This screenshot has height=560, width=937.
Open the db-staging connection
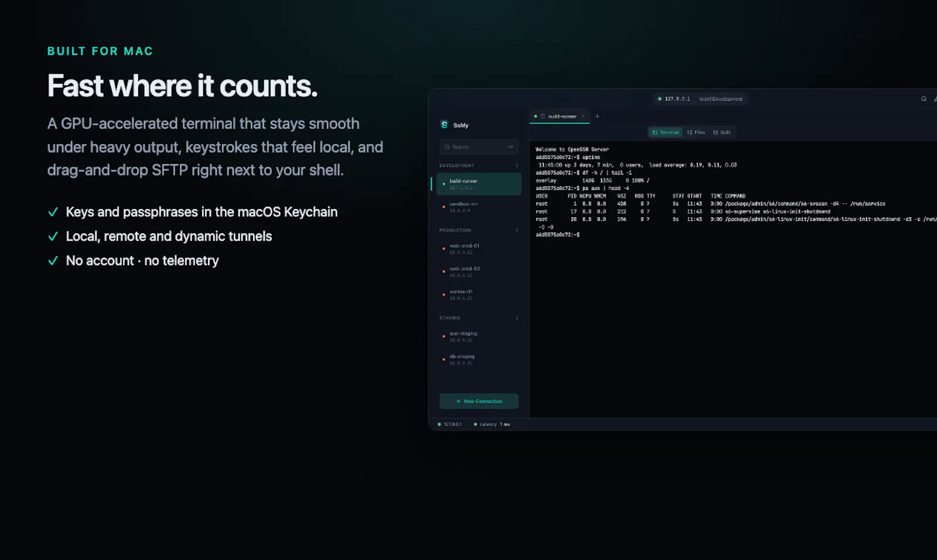(479, 359)
